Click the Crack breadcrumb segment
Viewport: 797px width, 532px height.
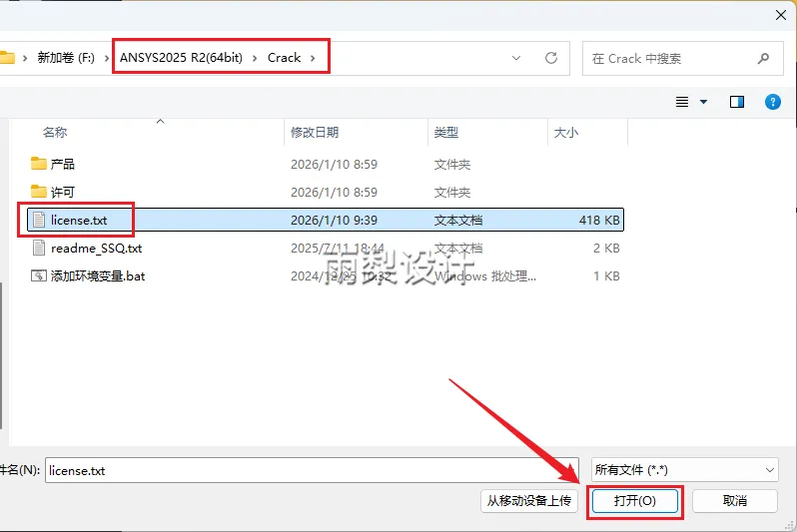point(284,58)
